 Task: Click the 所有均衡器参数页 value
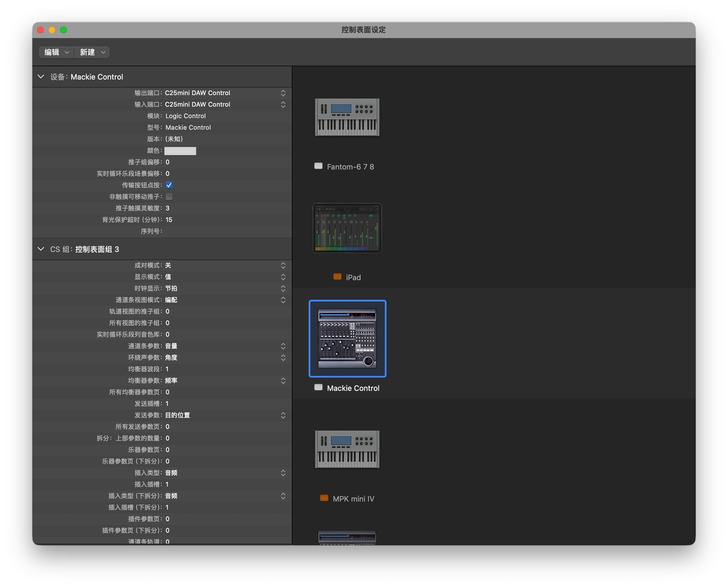pyautogui.click(x=167, y=392)
